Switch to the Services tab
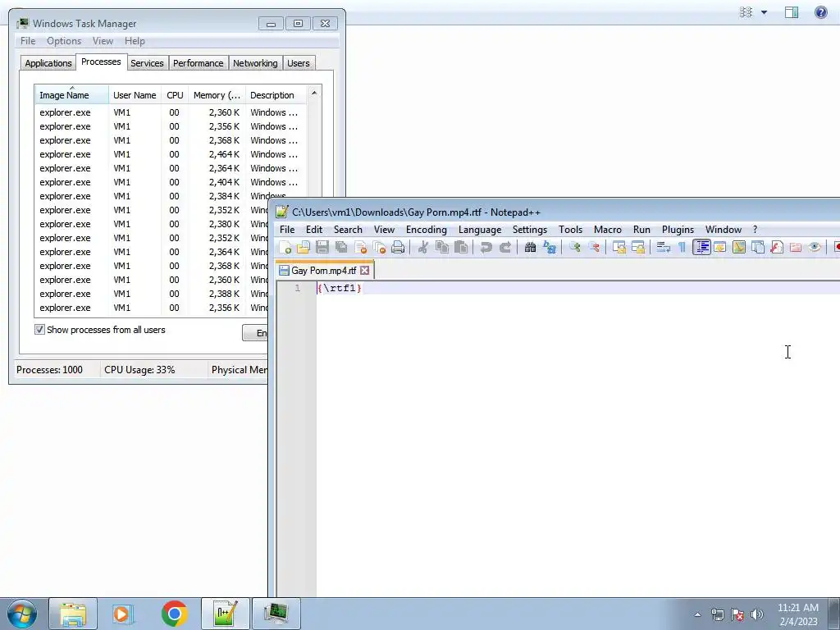Screen dimensions: 840x630 coord(147,63)
